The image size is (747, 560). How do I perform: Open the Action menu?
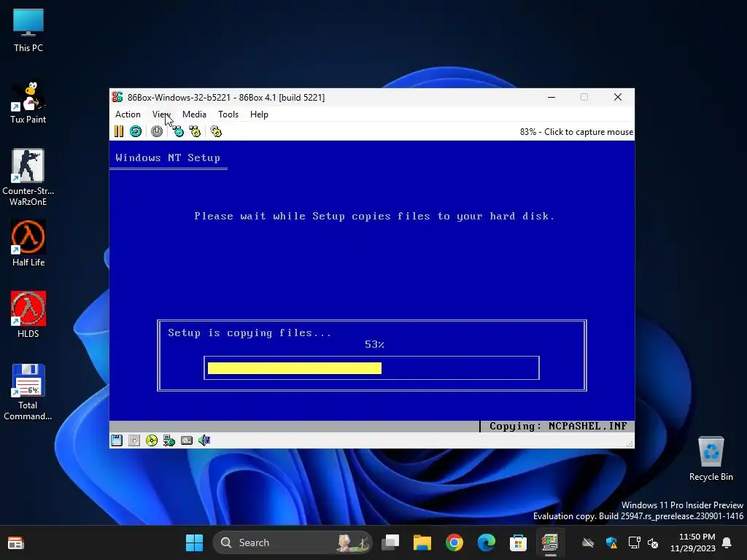coord(128,114)
